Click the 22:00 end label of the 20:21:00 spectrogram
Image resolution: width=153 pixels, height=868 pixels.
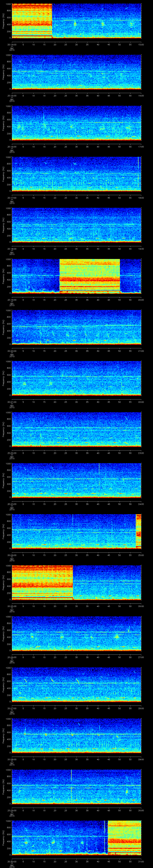[x=141, y=402]
